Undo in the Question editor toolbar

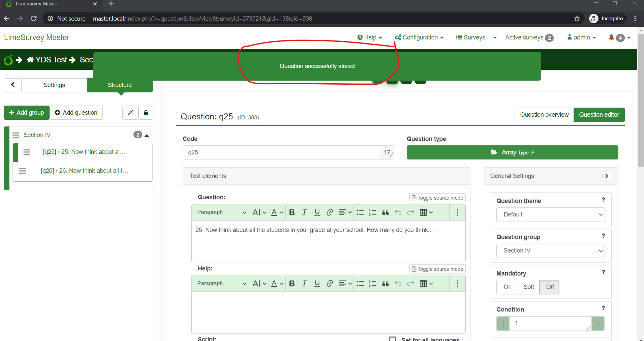pyautogui.click(x=398, y=212)
